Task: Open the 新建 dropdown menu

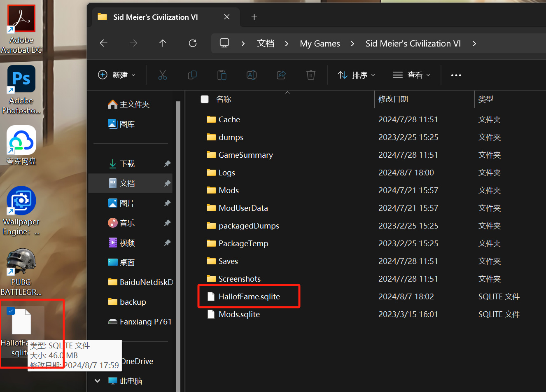Action: pyautogui.click(x=117, y=75)
